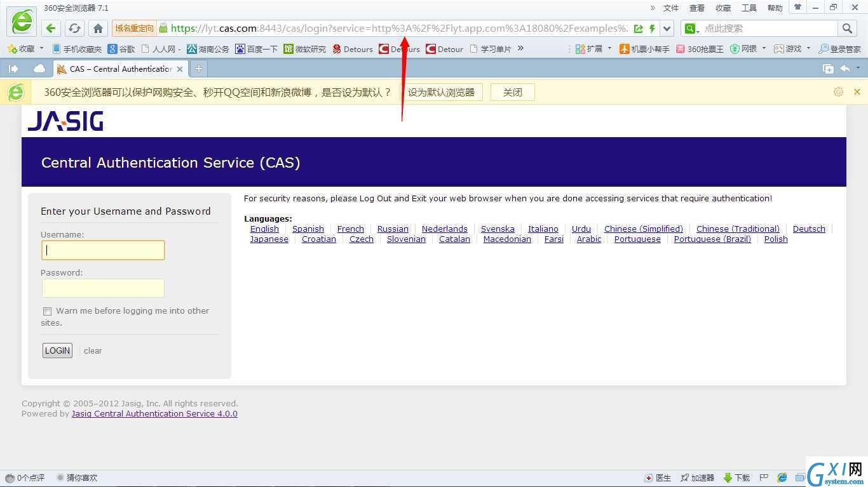The width and height of the screenshot is (868, 487).
Task: Open the 加速器 accelerator tool
Action: [697, 477]
